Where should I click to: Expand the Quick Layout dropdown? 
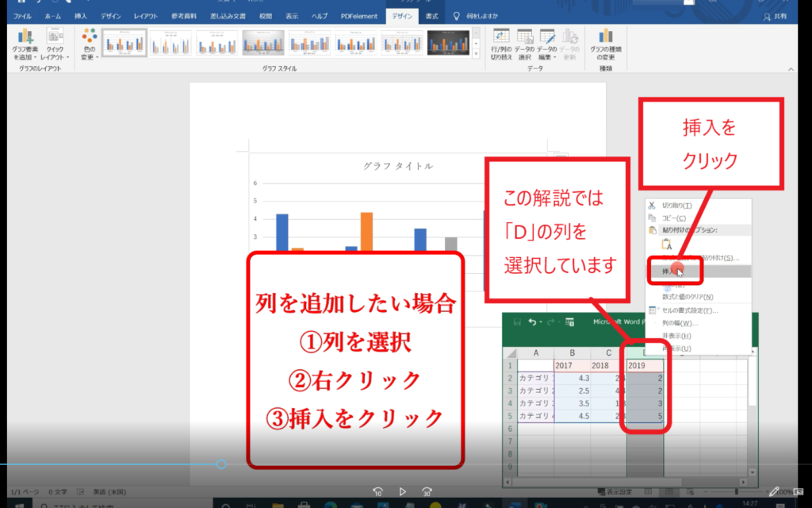tap(55, 44)
